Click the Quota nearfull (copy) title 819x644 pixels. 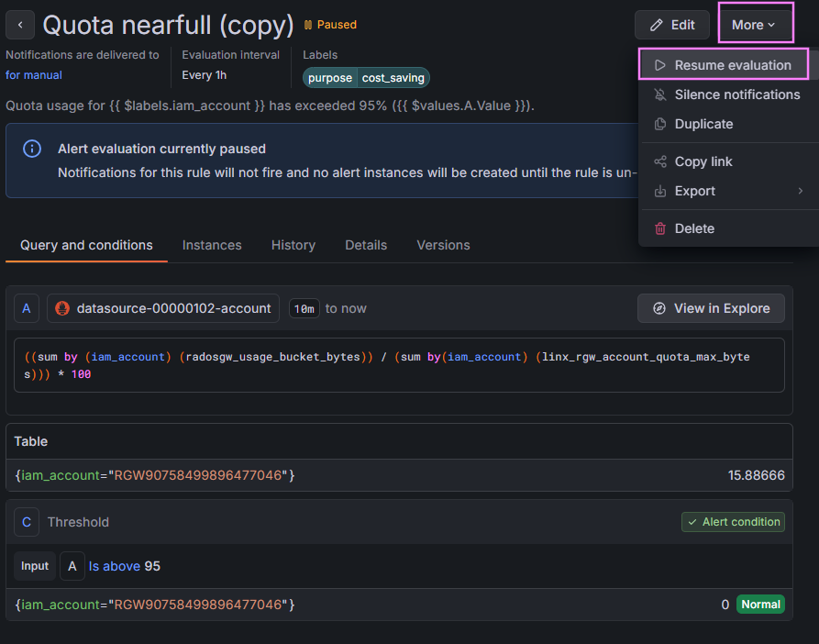point(168,25)
